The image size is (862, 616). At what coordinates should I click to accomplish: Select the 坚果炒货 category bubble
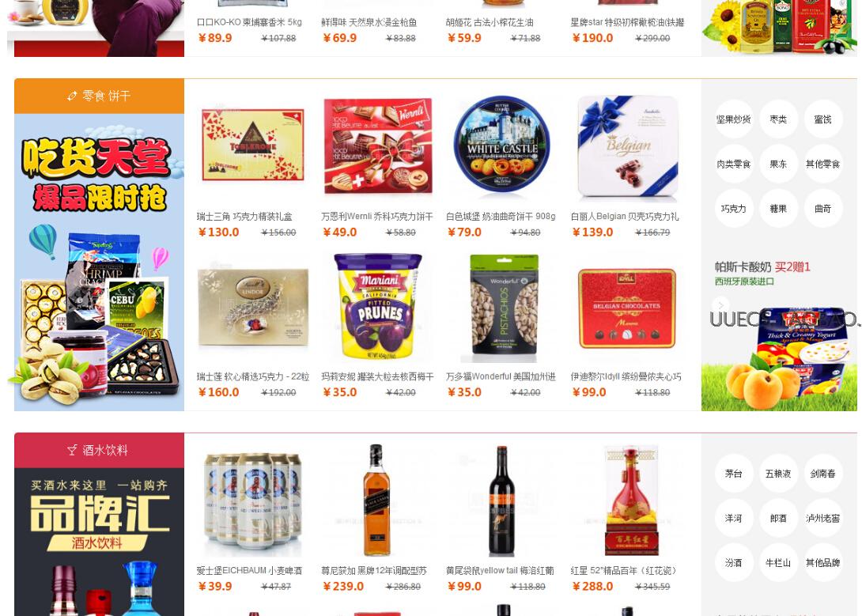click(x=733, y=119)
